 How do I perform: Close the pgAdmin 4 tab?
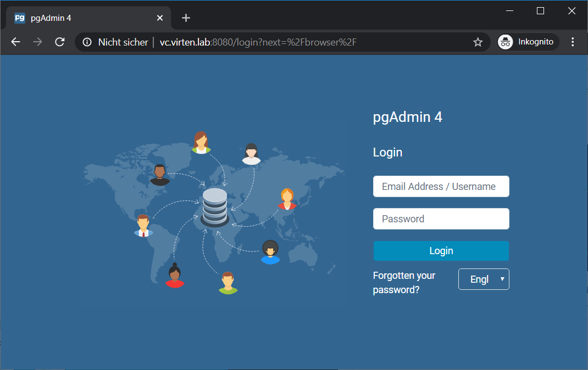click(160, 18)
